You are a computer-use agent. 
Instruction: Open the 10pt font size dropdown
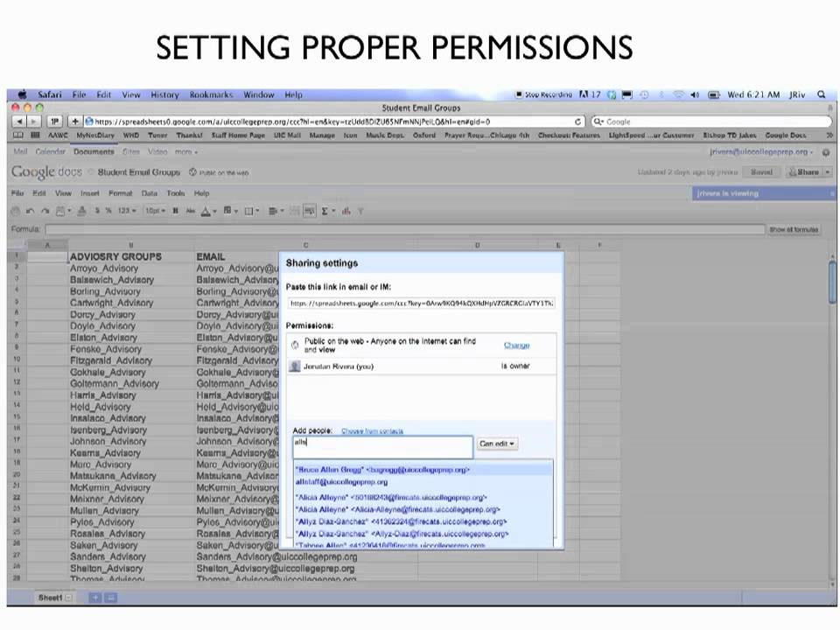[x=156, y=211]
